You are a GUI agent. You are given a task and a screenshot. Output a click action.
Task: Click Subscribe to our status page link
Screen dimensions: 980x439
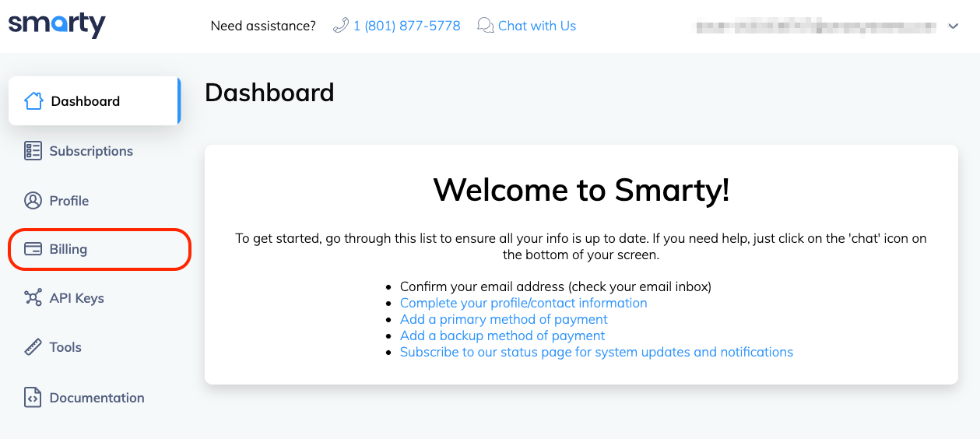tap(596, 352)
